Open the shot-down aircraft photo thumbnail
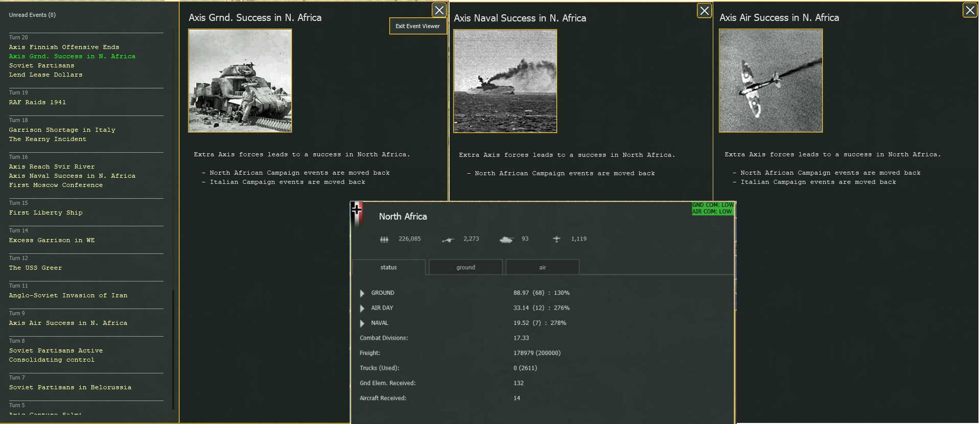 click(771, 81)
